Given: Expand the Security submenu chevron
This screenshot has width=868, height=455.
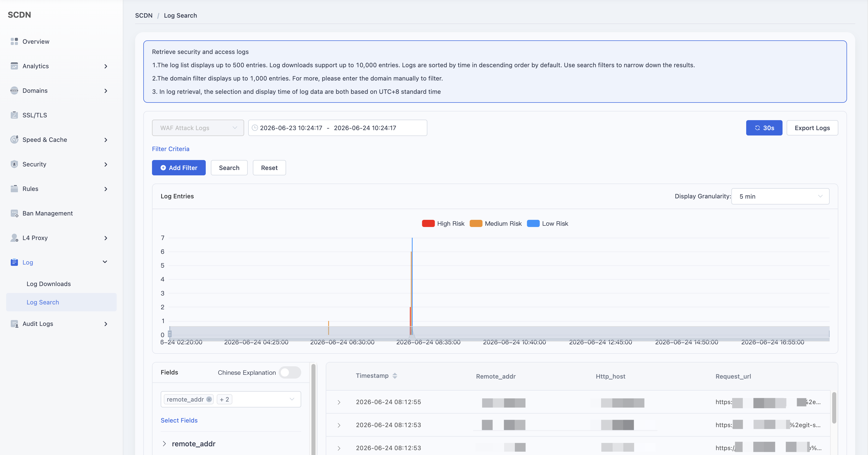Looking at the screenshot, I should pyautogui.click(x=106, y=165).
